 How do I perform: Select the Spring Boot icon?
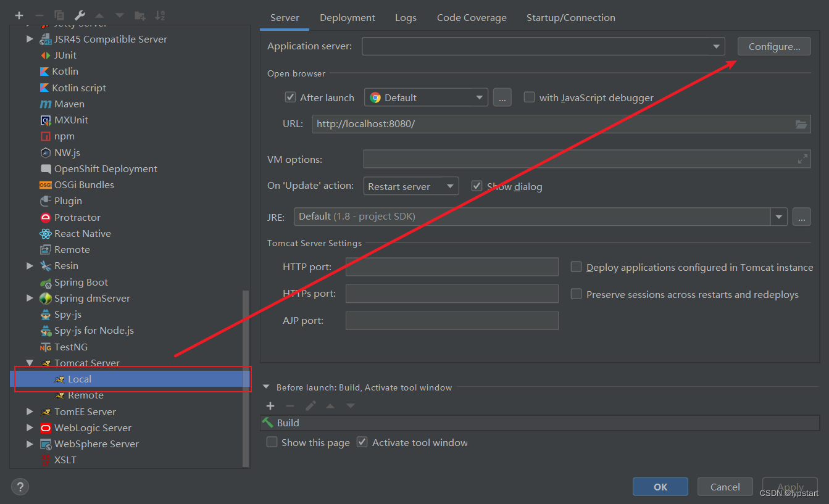pyautogui.click(x=46, y=282)
